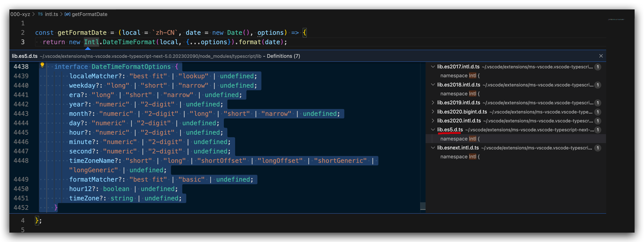Click the minute property on line 4446
The width and height of the screenshot is (644, 242).
tap(81, 142)
